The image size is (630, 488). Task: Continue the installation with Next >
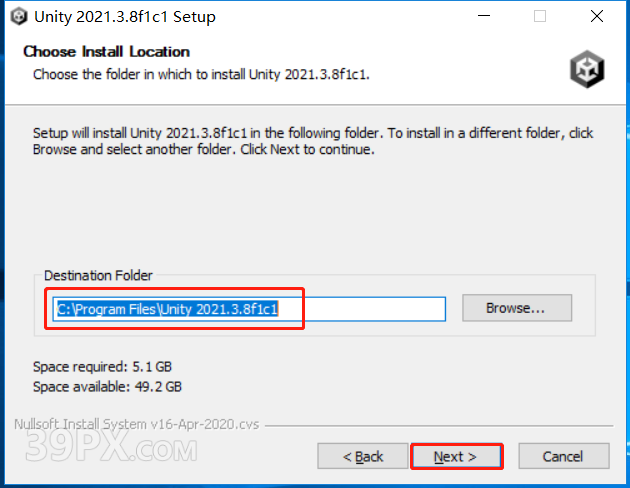[x=456, y=456]
